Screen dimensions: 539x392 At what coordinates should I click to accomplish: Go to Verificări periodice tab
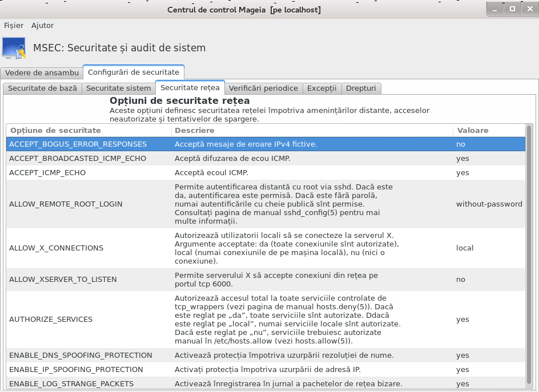(x=263, y=88)
